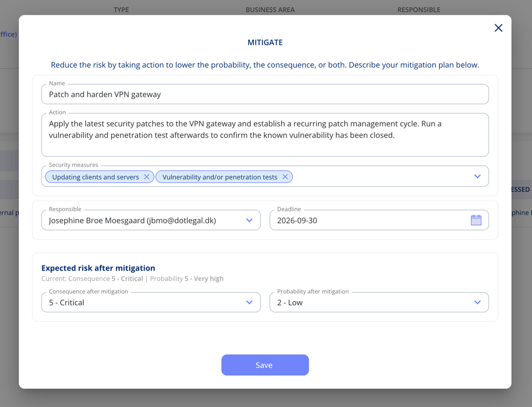The image size is (532, 407).
Task: Open the deadline calendar picker
Action: (x=476, y=220)
